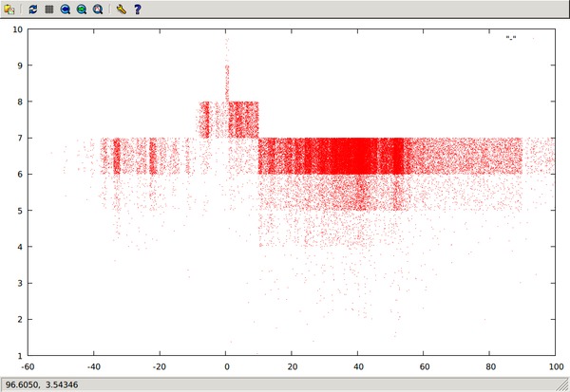
Task: Open help with the question mark icon
Action: tap(137, 9)
